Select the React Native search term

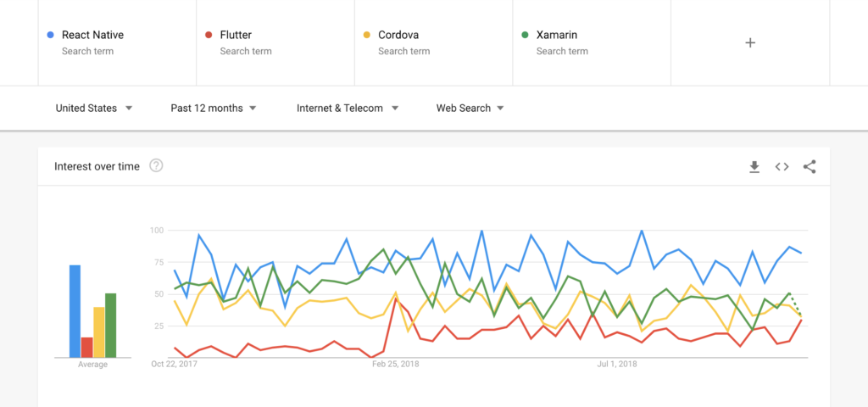92,36
